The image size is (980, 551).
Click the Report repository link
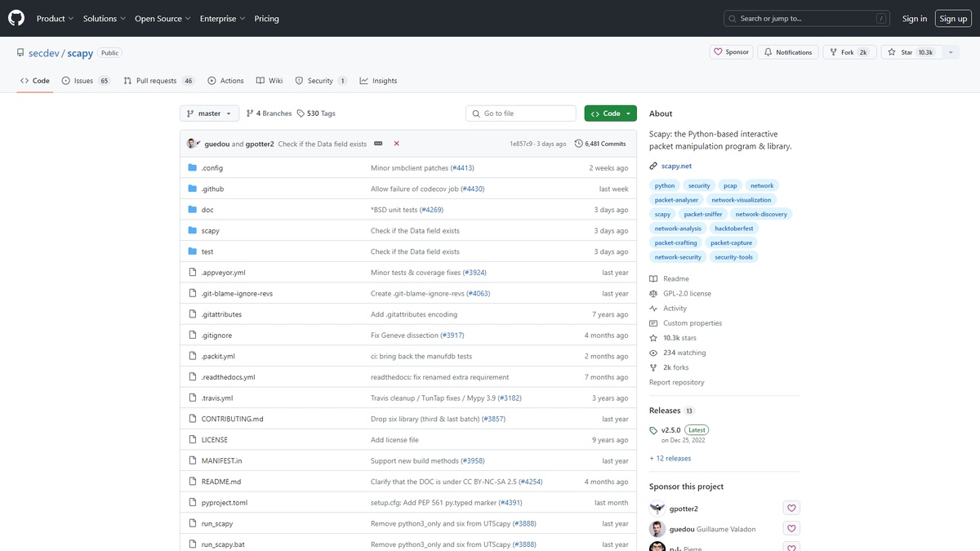tap(676, 382)
